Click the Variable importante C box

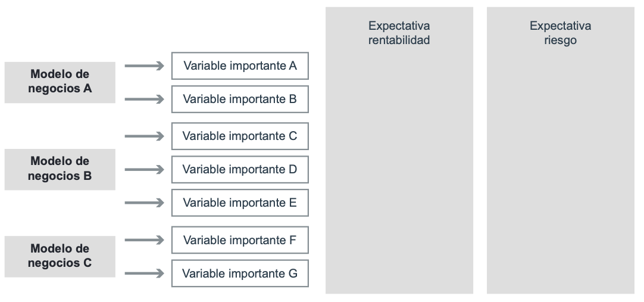point(240,136)
